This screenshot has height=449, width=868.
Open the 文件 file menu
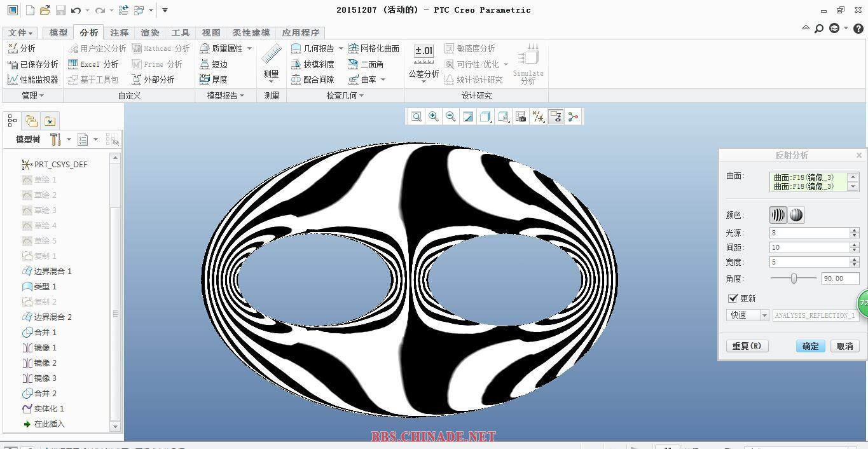click(21, 32)
